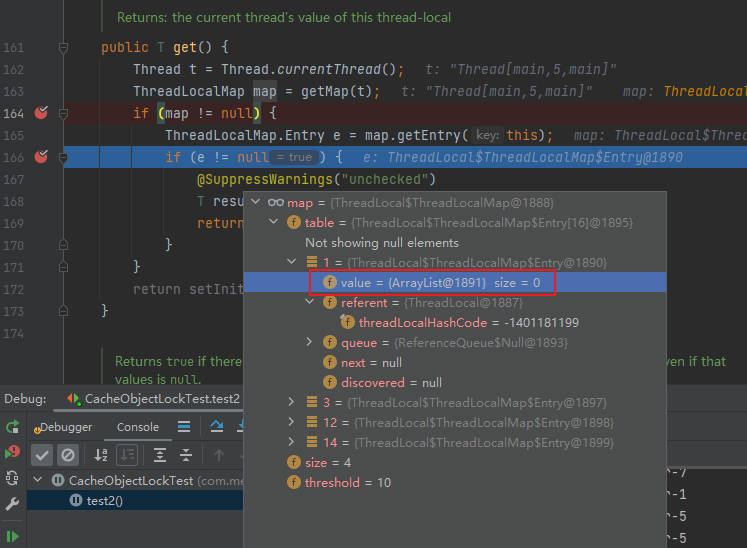Switch to the Console tab
This screenshot has height=548, width=747.
point(138,427)
